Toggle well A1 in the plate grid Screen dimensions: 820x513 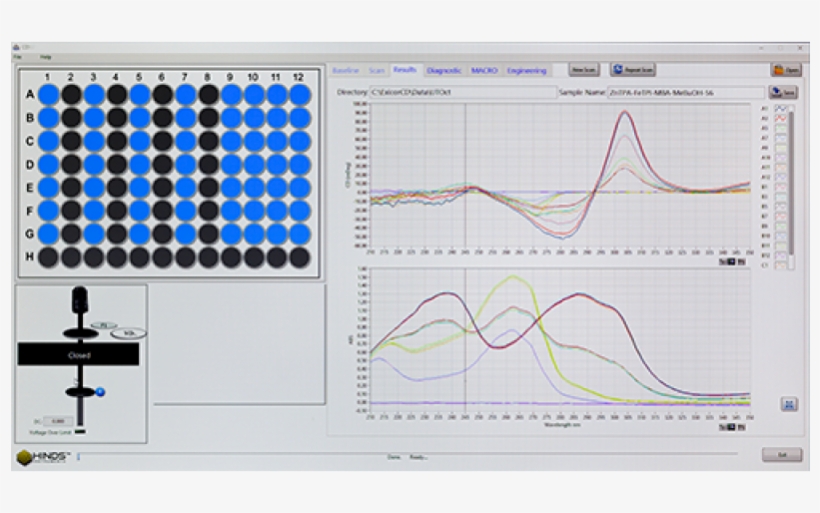click(48, 94)
